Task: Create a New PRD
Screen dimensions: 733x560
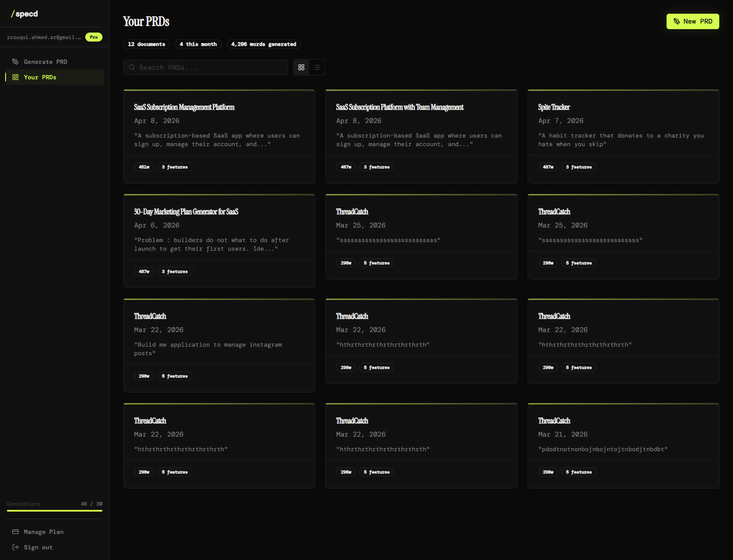Action: 693,21
